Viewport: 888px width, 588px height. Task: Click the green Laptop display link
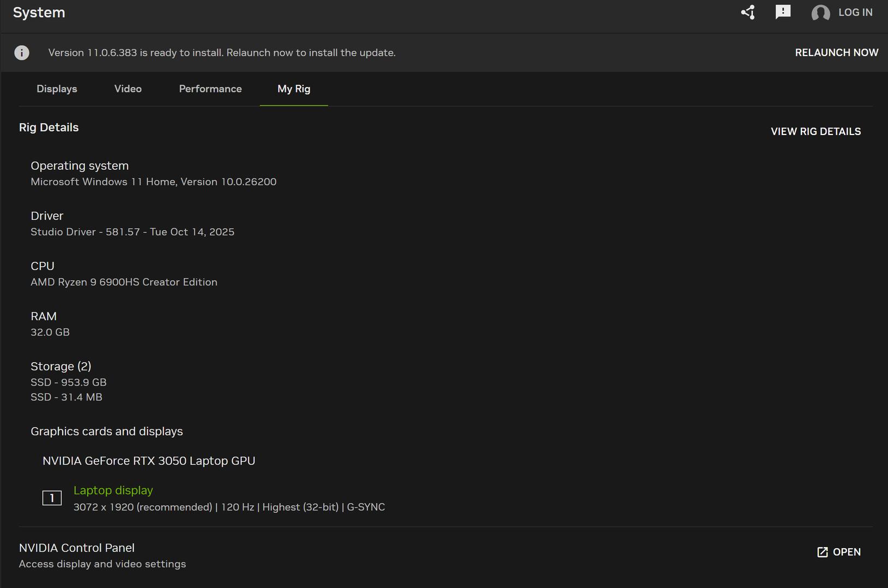tap(113, 491)
